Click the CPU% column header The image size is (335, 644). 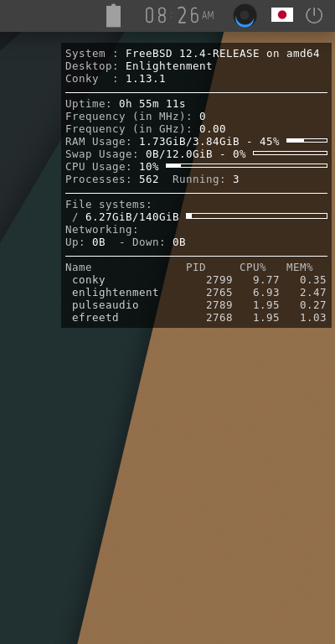(253, 267)
